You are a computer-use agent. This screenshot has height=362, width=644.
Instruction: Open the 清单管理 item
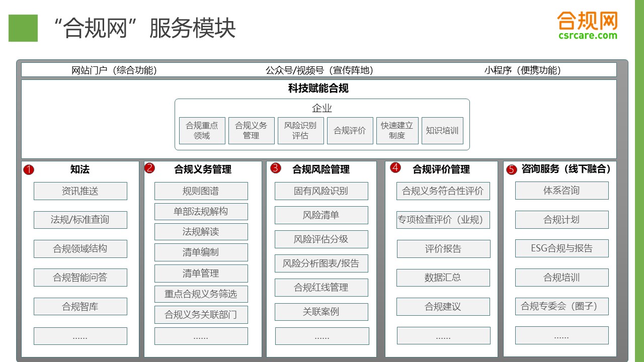pyautogui.click(x=201, y=274)
